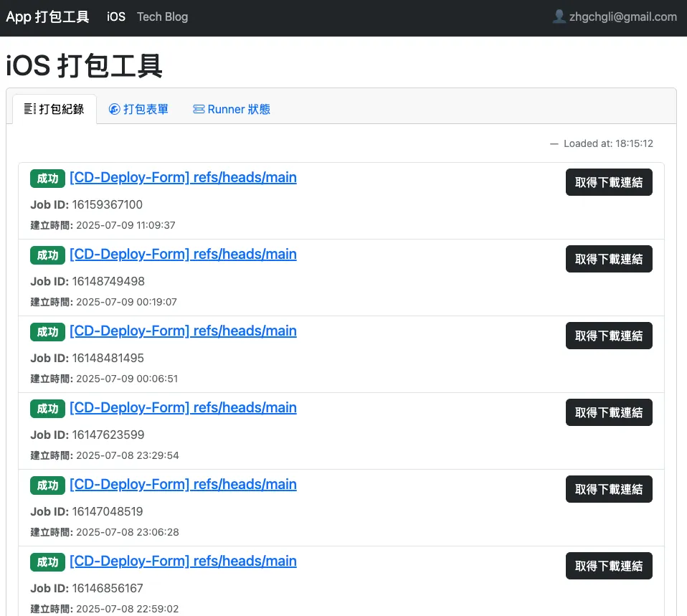Open Tech Blog in the navbar

coord(162,16)
